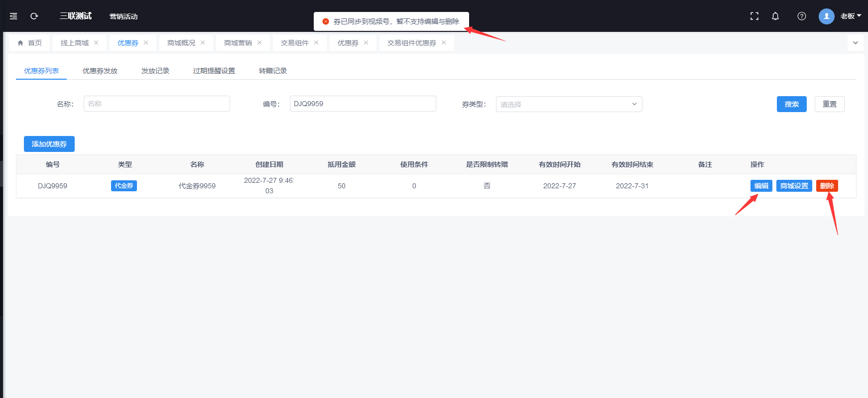
Task: Click the 重置 button
Action: pyautogui.click(x=830, y=104)
